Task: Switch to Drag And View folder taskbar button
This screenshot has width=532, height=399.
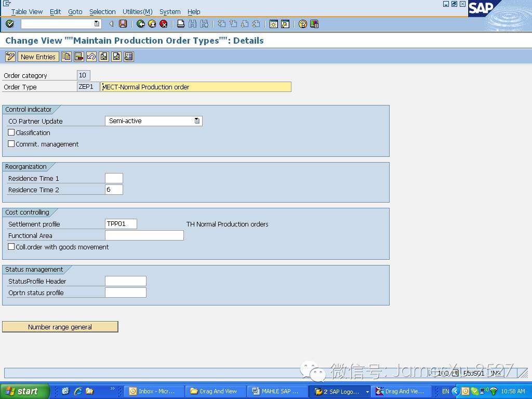Action: tap(216, 391)
